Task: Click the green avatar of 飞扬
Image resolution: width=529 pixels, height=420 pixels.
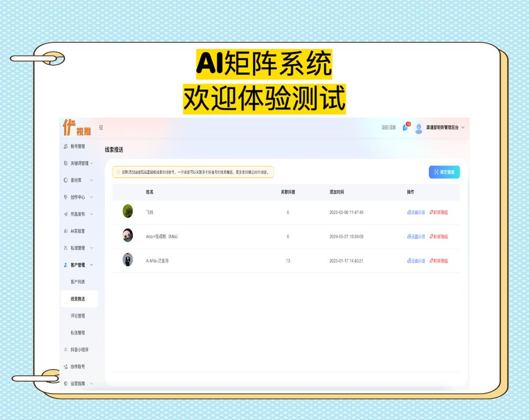Action: tap(128, 211)
